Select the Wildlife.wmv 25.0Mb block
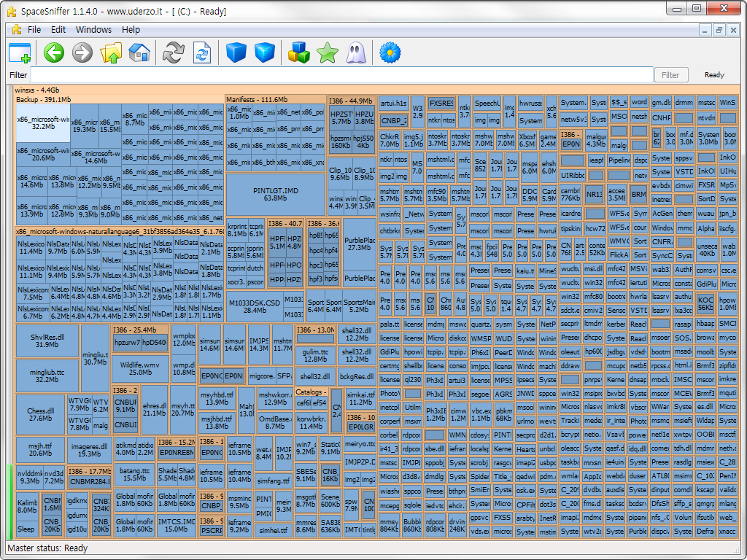Screen dimensions: 747x560 click(139, 368)
